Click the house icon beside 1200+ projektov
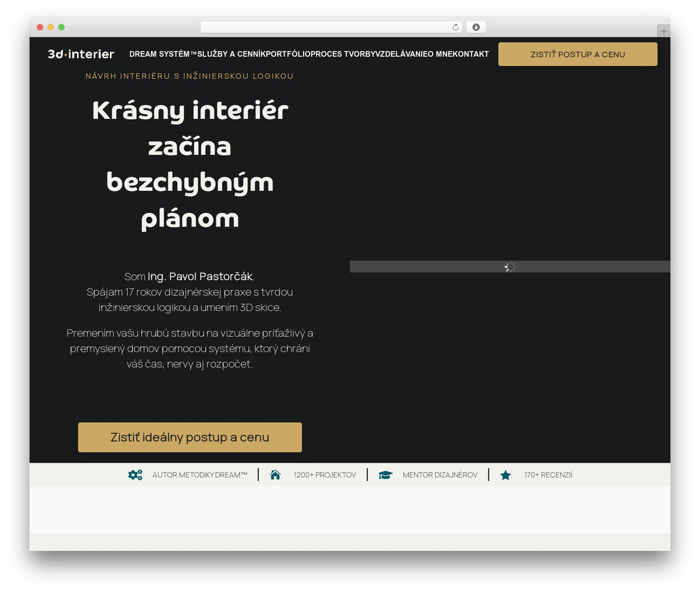 click(x=275, y=475)
